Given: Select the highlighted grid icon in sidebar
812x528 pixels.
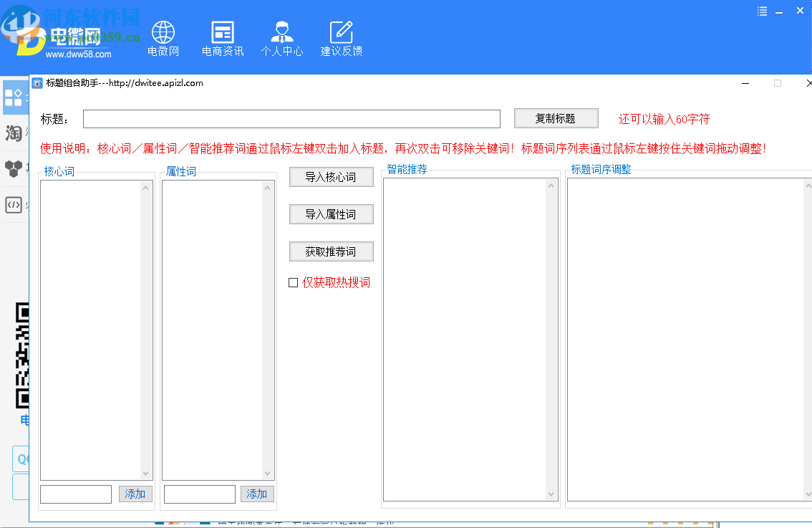Looking at the screenshot, I should pyautogui.click(x=14, y=98).
